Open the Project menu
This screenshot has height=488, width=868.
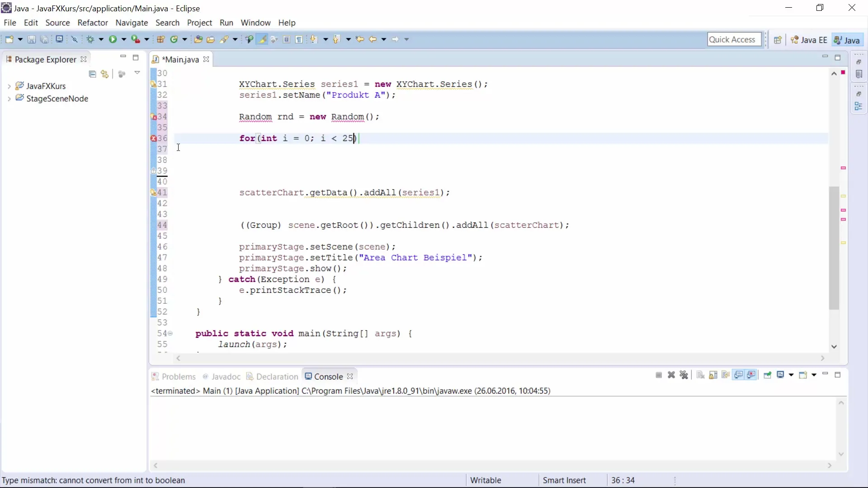pos(199,23)
